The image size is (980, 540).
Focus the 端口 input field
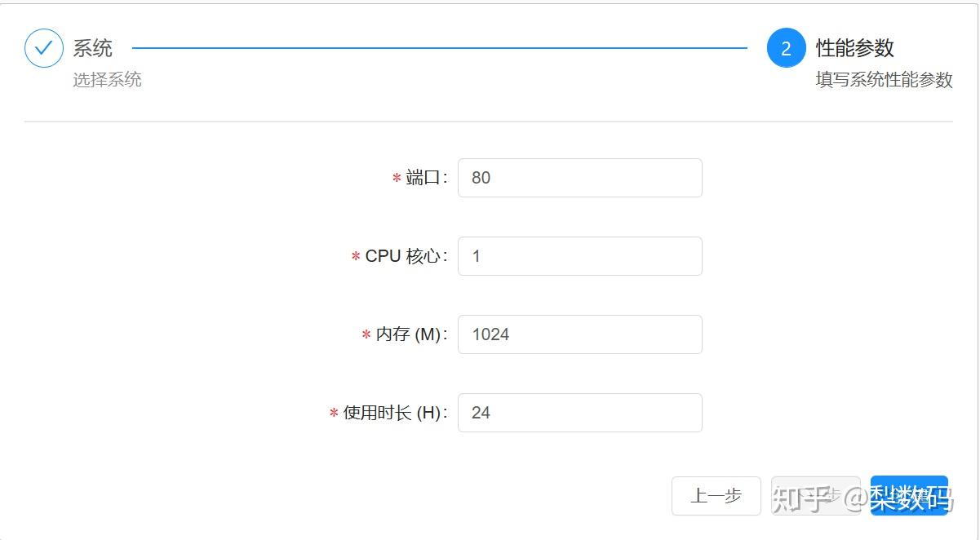(x=579, y=178)
